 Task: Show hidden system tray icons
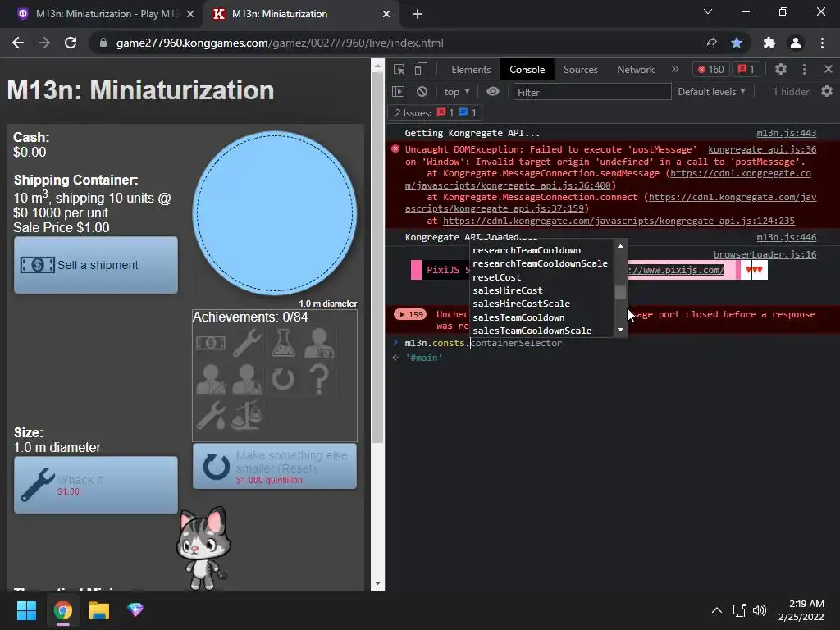point(716,610)
